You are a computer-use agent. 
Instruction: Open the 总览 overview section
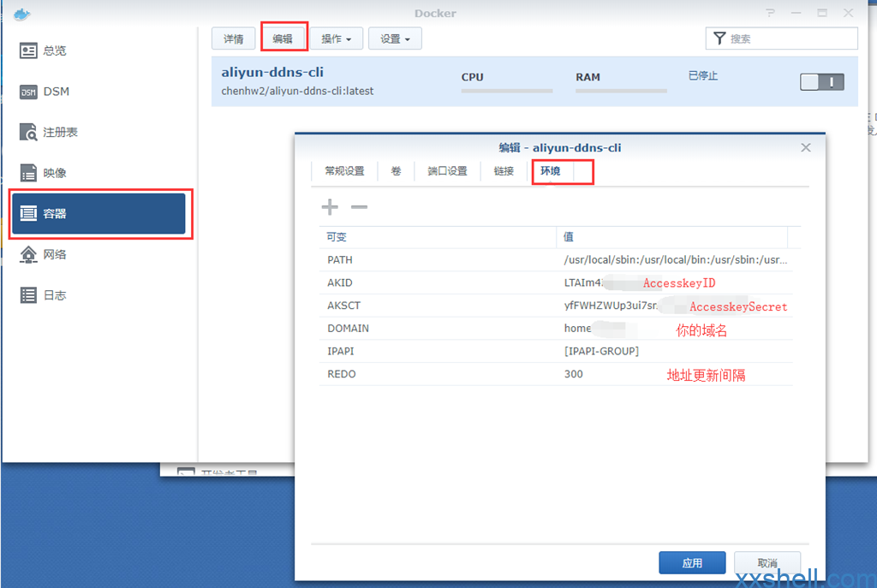tap(98, 50)
